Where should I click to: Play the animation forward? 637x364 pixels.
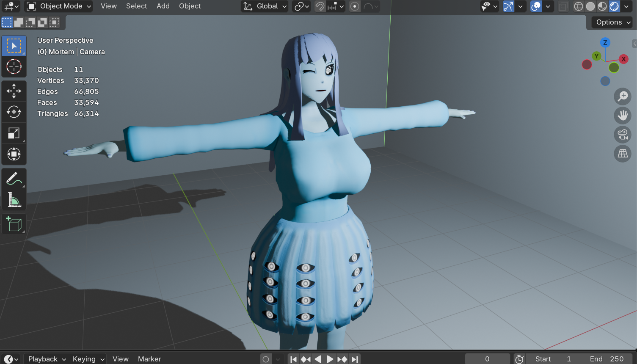pos(330,359)
